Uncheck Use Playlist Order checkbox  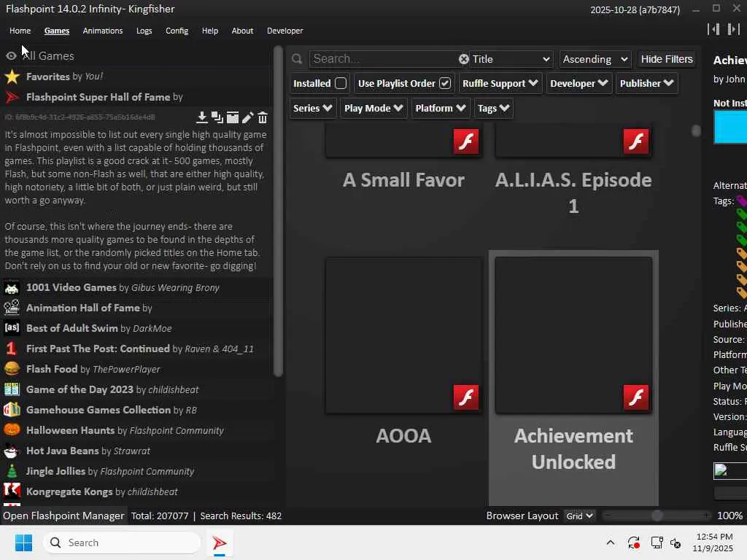(445, 83)
